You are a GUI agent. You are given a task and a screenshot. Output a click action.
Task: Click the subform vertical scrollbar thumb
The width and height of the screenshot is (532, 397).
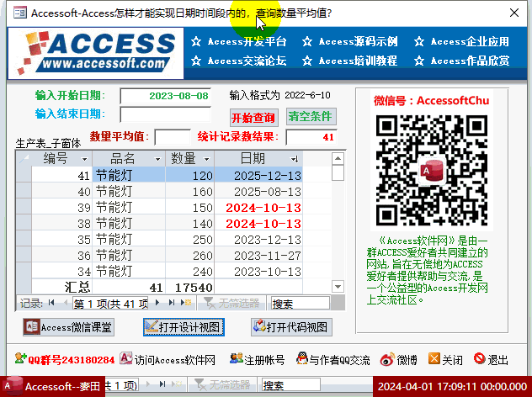click(338, 173)
